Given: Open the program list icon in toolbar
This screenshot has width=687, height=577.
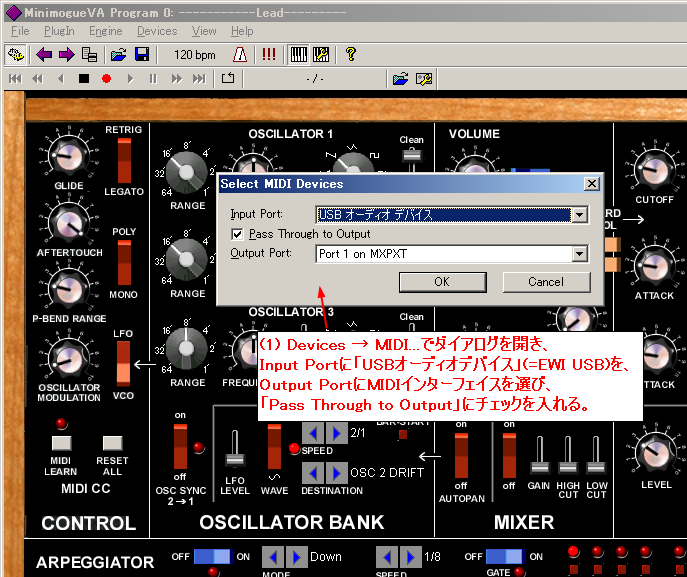Looking at the screenshot, I should (x=89, y=55).
